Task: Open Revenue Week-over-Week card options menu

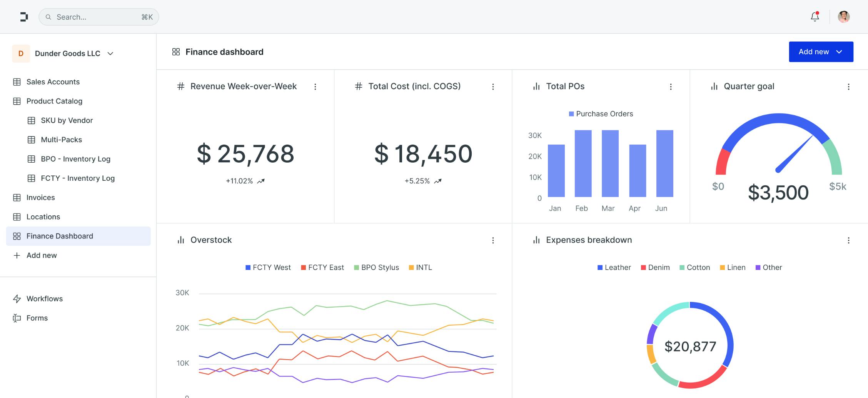Action: [315, 87]
